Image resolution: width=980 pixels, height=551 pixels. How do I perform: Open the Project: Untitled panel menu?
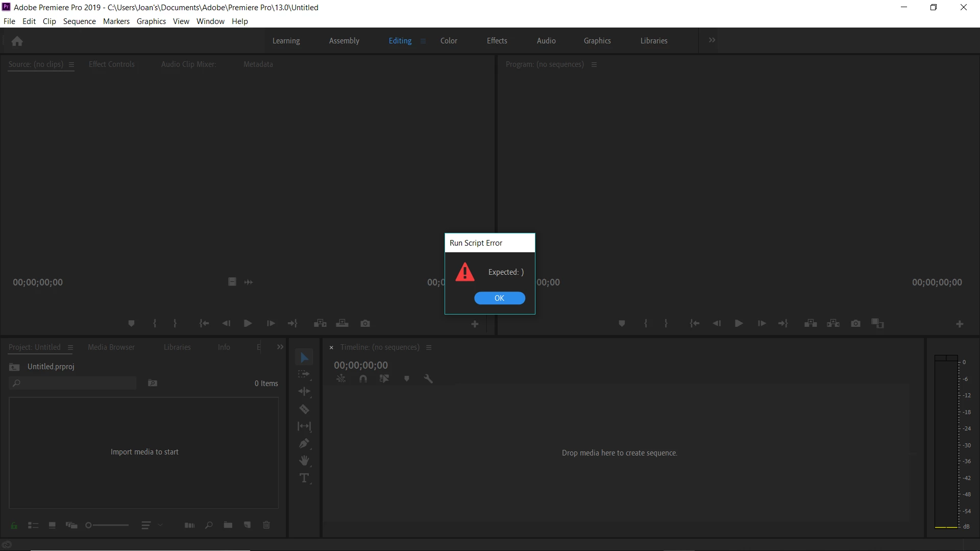pos(70,348)
